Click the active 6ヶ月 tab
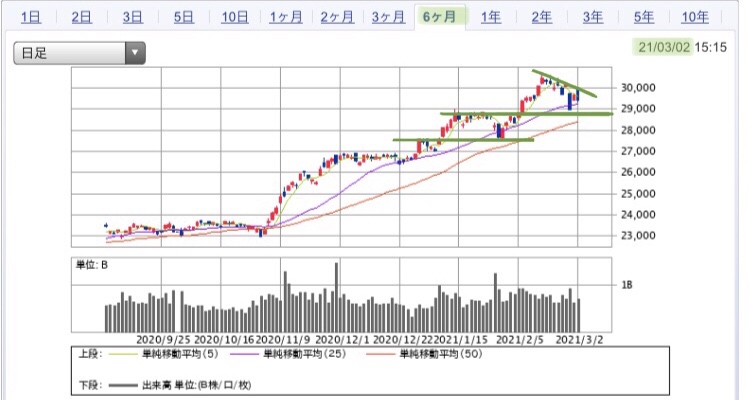This screenshot has height=400, width=749. point(440,17)
